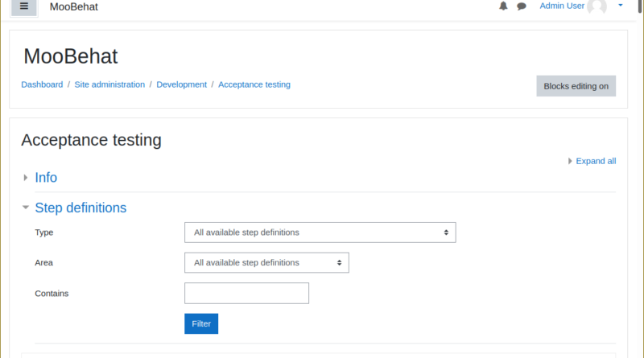Click the Admin User avatar picture
Screen dimensions: 644x358
tap(597, 6)
